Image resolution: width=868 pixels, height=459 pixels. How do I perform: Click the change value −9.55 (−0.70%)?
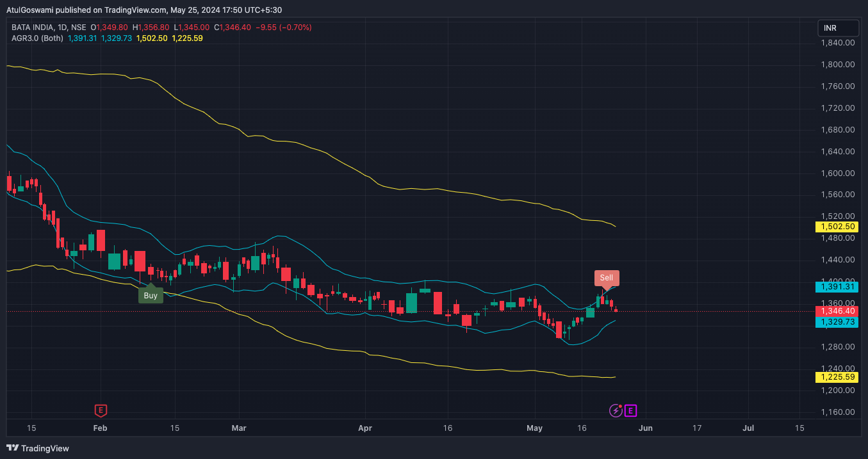283,28
